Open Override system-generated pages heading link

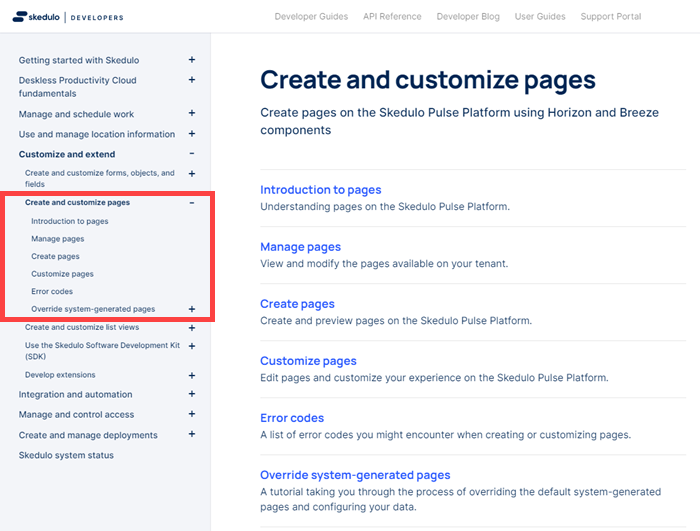(x=355, y=475)
